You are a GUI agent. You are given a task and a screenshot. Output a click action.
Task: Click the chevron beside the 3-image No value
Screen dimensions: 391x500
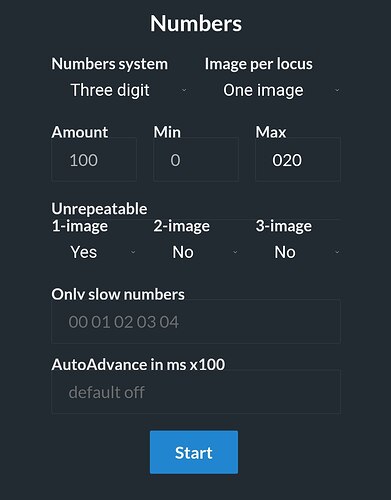337,252
